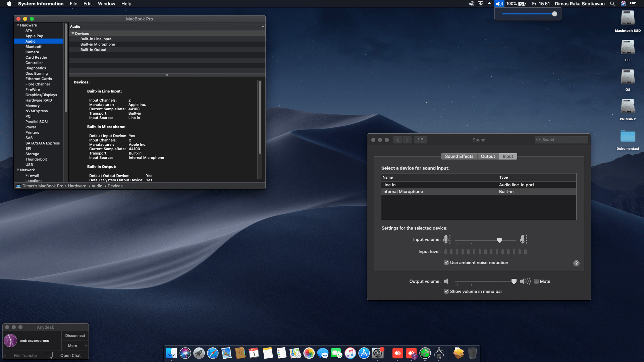
Task: Click Open Chat in the Anydesk window
Action: tap(70, 355)
